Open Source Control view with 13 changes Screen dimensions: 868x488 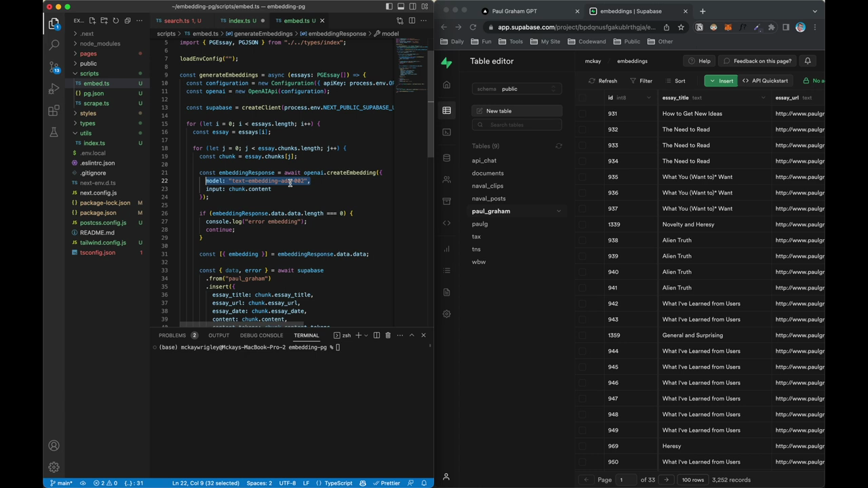(54, 67)
